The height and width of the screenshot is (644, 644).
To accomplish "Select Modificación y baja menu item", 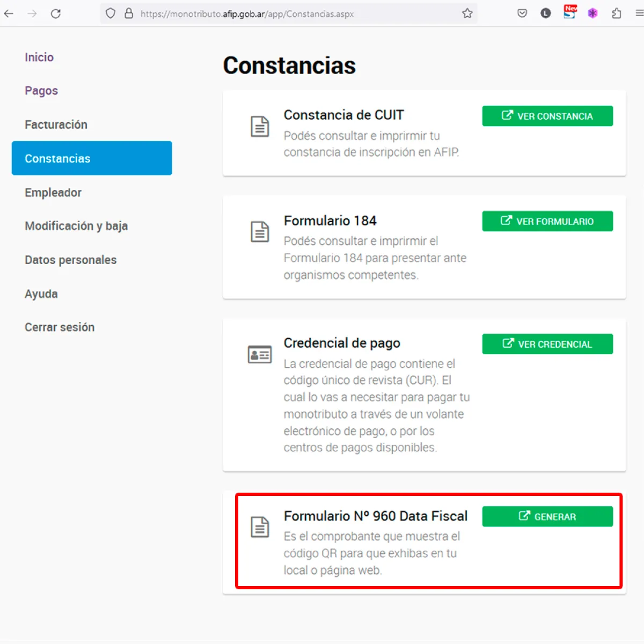I will [76, 226].
